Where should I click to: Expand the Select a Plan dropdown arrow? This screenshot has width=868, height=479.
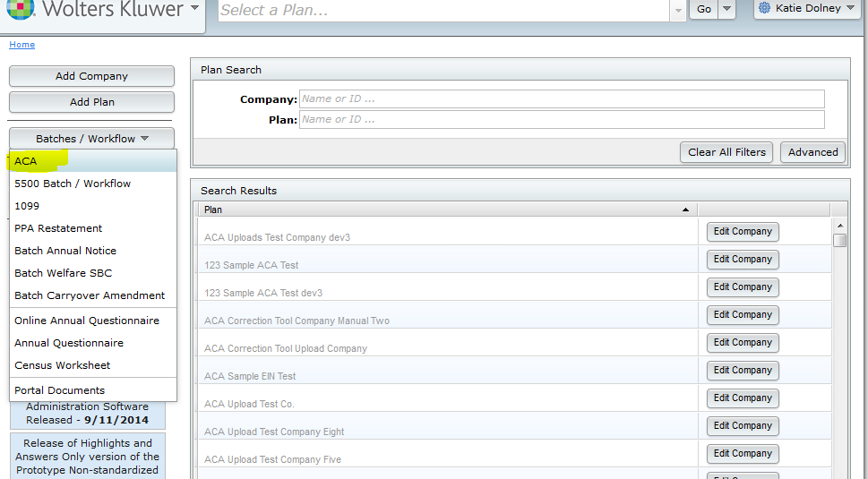pos(678,10)
